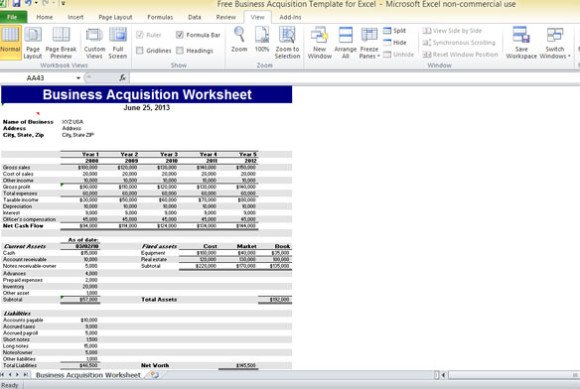The height and width of the screenshot is (389, 580).
Task: Click the Insert Worksheet tab icon
Action: pos(154,375)
